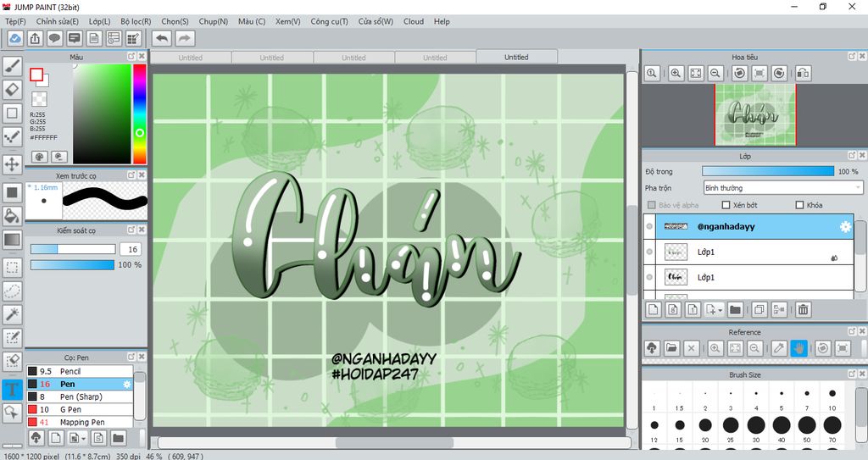Image resolution: width=868 pixels, height=460 pixels.
Task: Click the canvas horizontal scrollbar
Action: 394,443
